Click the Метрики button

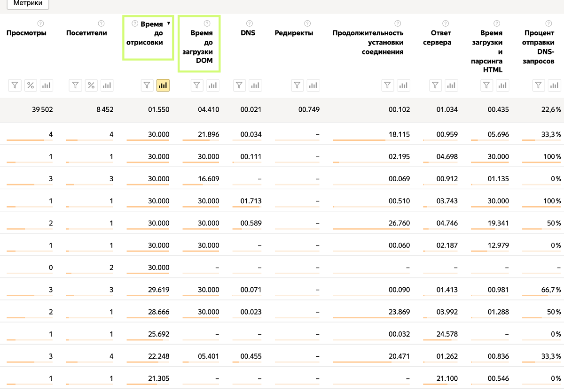[x=28, y=3]
